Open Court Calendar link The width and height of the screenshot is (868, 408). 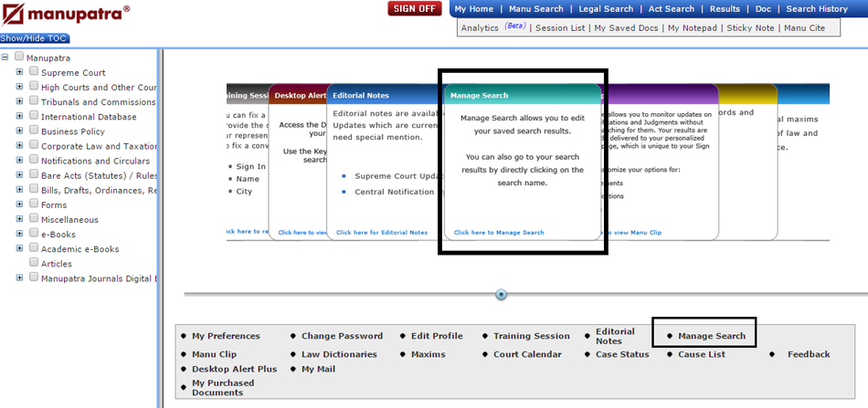[x=527, y=354]
